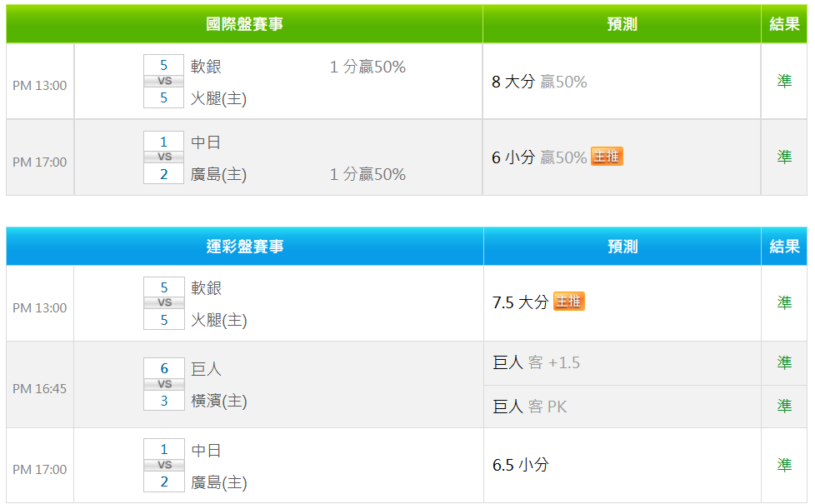Image resolution: width=815 pixels, height=504 pixels.
Task: Click the blue 結果 column header
Action: coord(784,247)
